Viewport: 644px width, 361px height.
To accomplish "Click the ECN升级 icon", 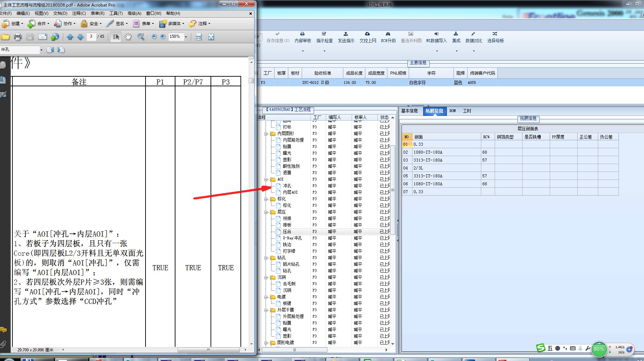I will pyautogui.click(x=388, y=34).
